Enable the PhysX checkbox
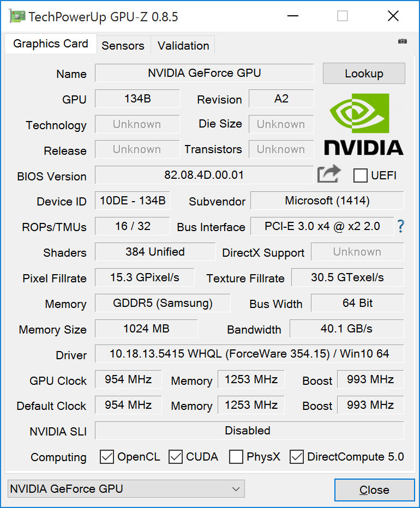 click(x=236, y=457)
